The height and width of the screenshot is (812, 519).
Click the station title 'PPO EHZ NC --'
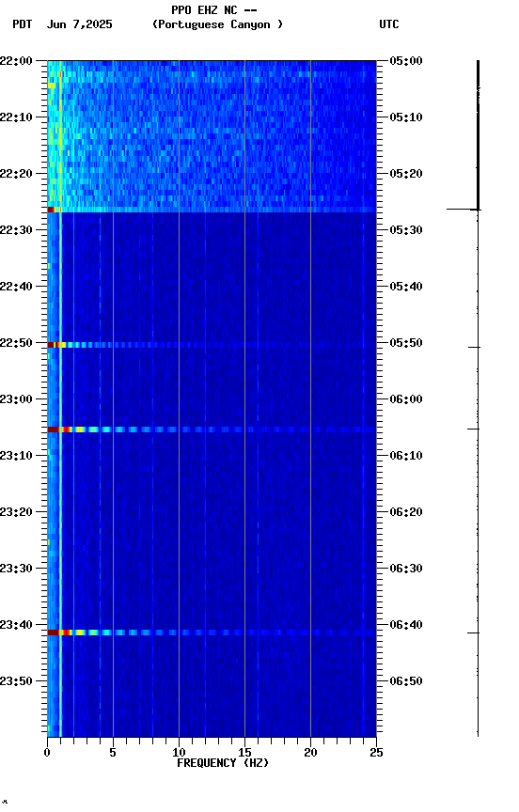[214, 10]
